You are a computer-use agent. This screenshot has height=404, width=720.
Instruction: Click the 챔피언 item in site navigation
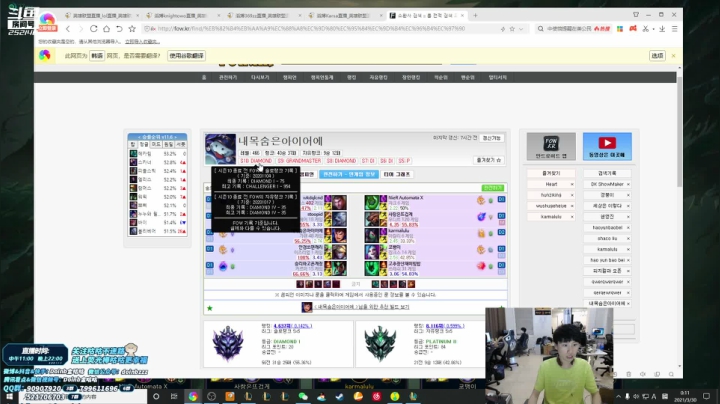[x=290, y=78]
